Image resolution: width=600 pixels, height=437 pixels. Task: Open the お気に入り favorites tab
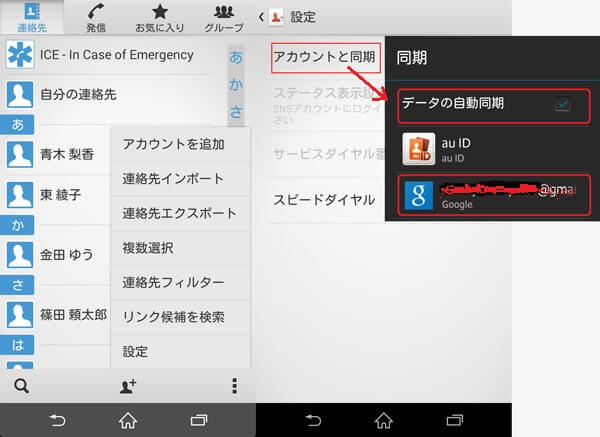click(x=160, y=17)
